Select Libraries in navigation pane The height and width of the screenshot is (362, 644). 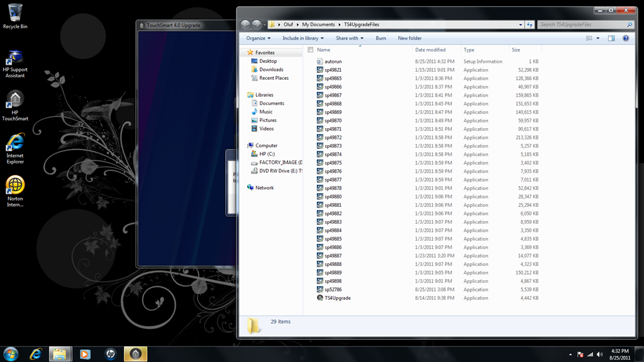tap(264, 95)
